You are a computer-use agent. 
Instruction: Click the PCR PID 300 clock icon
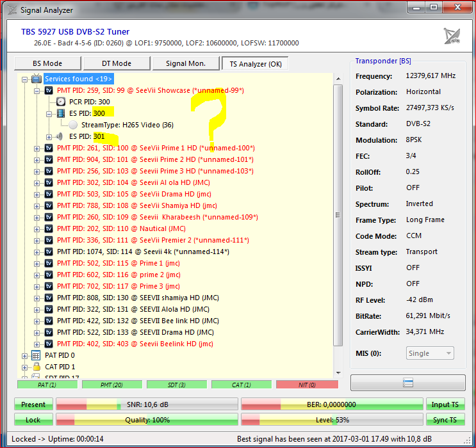click(61, 102)
